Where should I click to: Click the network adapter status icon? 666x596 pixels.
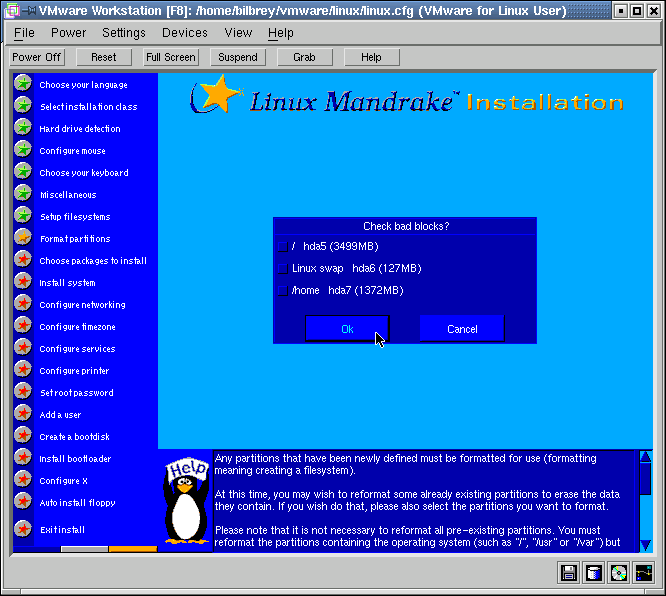(644, 573)
